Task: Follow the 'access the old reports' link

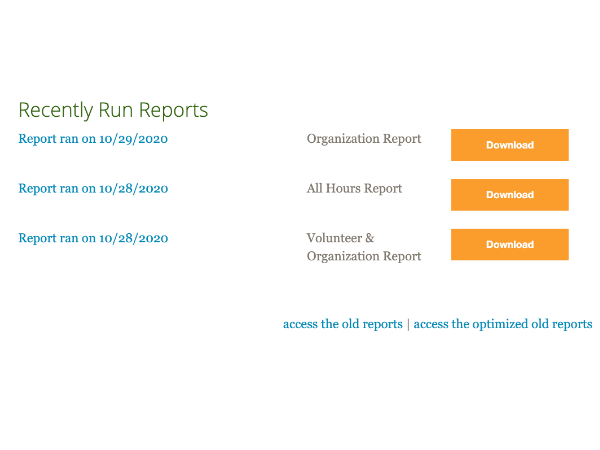Action: click(343, 324)
